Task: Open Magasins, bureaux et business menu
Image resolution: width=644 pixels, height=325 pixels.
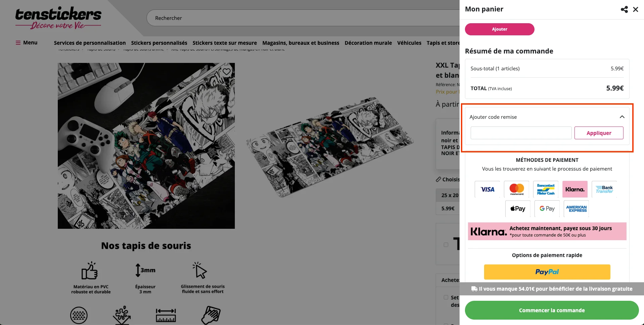Action: tap(301, 43)
